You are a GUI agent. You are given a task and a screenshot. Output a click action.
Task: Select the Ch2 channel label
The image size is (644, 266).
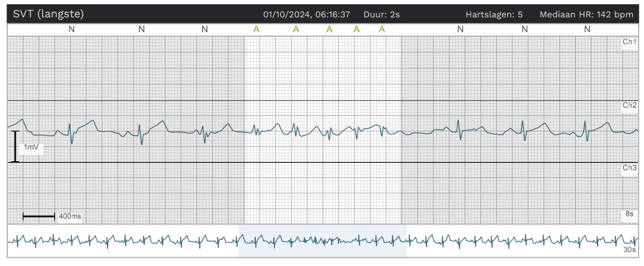click(x=629, y=105)
